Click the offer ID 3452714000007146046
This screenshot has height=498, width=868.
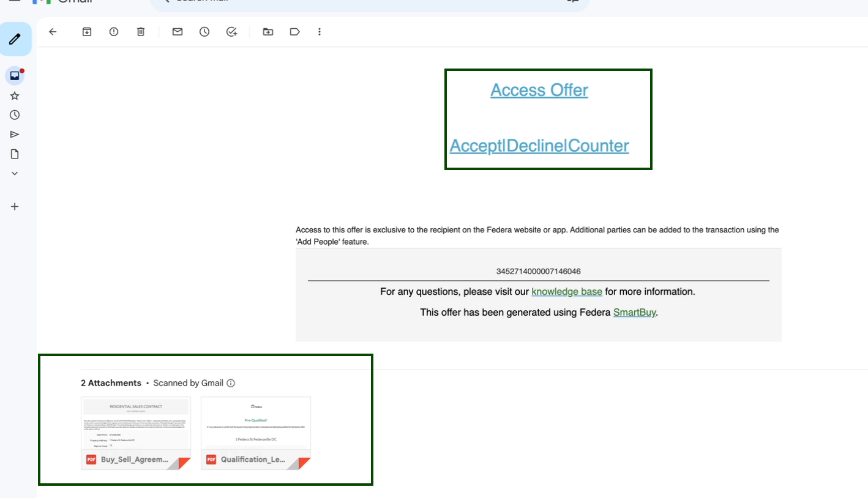539,271
